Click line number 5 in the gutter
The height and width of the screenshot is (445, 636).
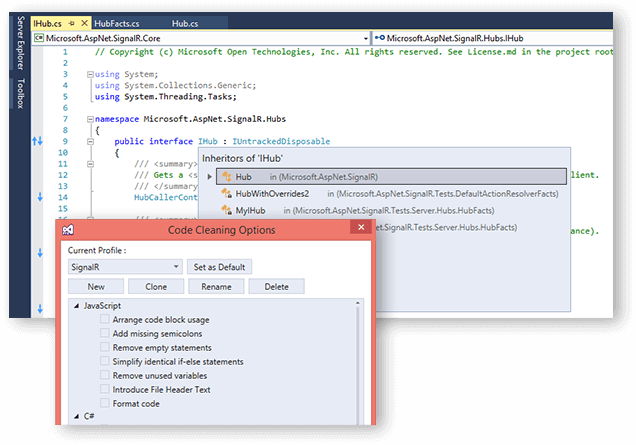click(x=65, y=97)
